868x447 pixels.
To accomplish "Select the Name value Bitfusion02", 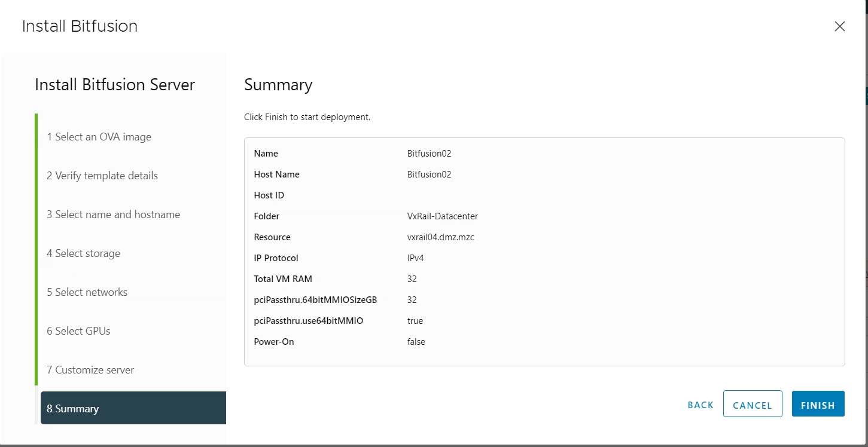I will (x=429, y=154).
